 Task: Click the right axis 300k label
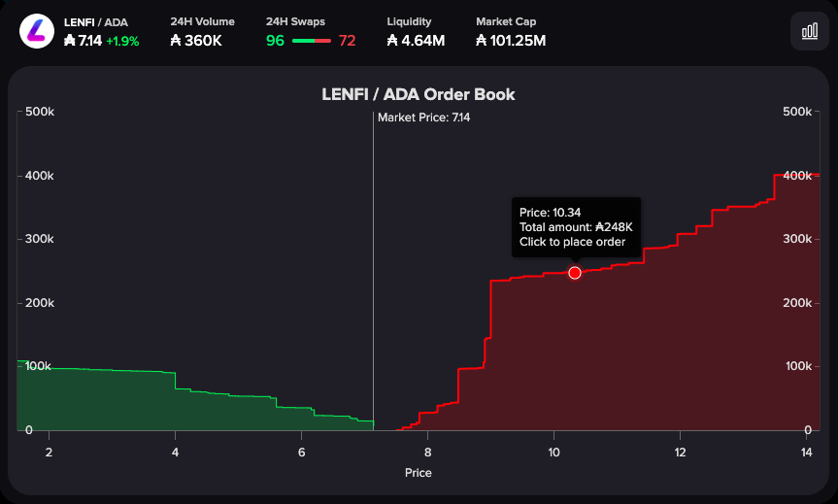click(x=797, y=239)
